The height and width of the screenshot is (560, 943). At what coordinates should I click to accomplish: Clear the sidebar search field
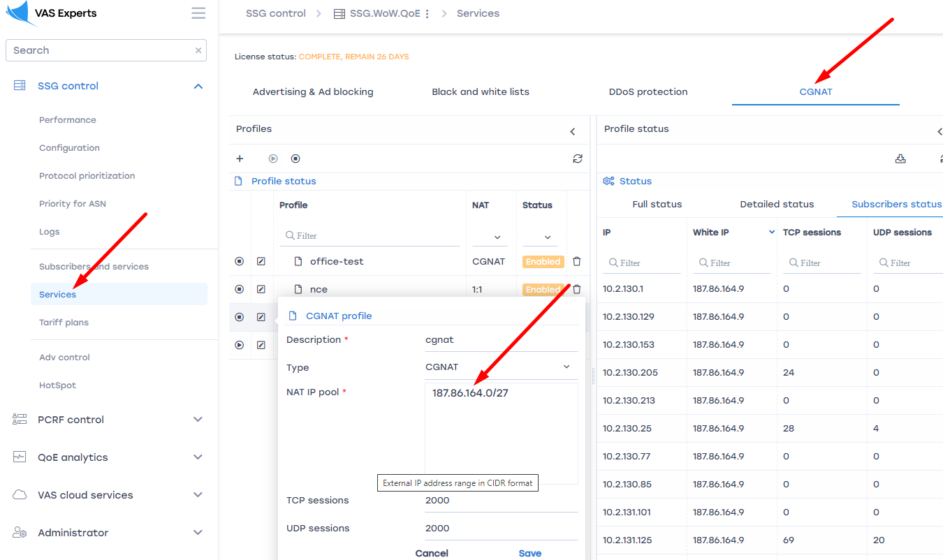click(198, 50)
